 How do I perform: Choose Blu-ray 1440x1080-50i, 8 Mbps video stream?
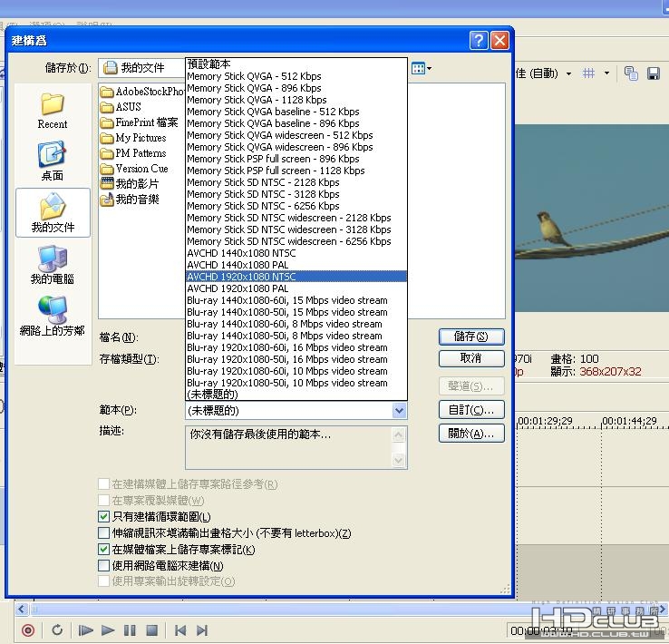[x=296, y=336]
